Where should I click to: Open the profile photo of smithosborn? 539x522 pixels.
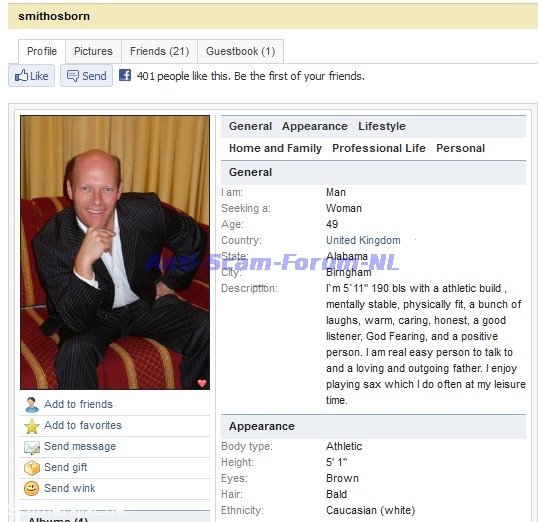tap(115, 252)
